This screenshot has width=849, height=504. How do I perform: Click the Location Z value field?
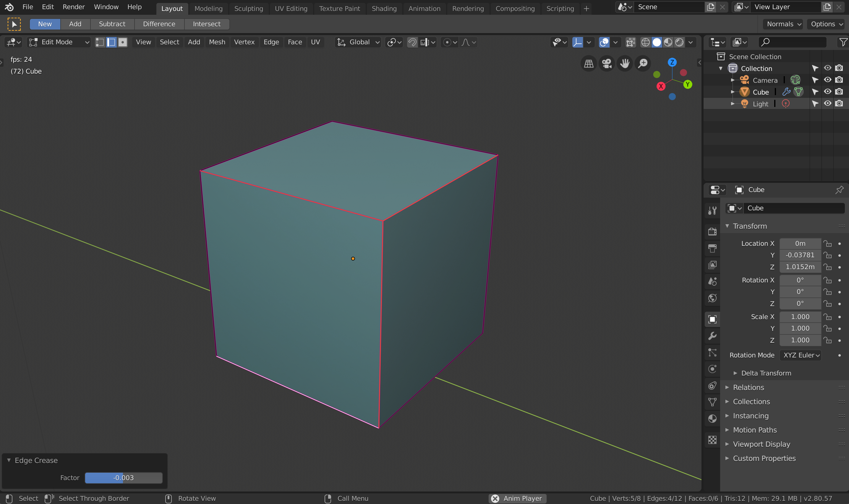pyautogui.click(x=800, y=267)
